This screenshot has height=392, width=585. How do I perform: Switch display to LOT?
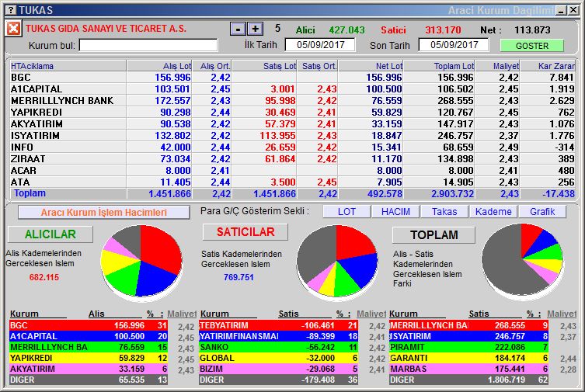click(346, 212)
